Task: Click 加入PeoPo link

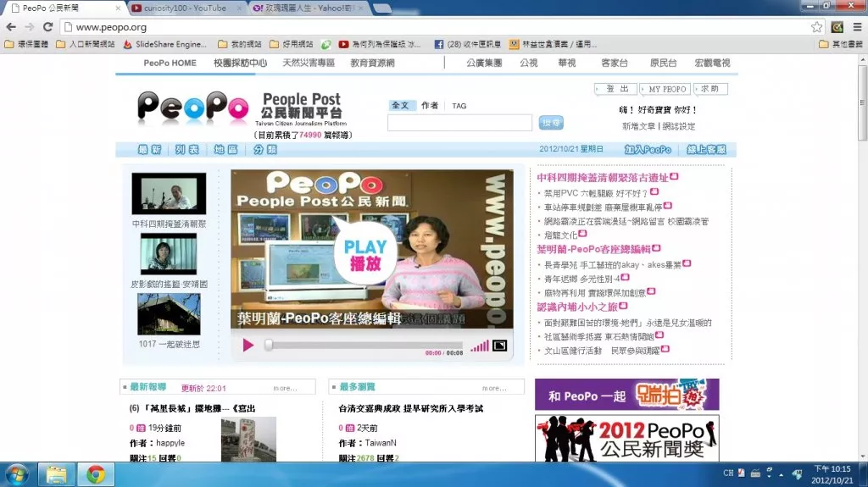Action: point(648,149)
